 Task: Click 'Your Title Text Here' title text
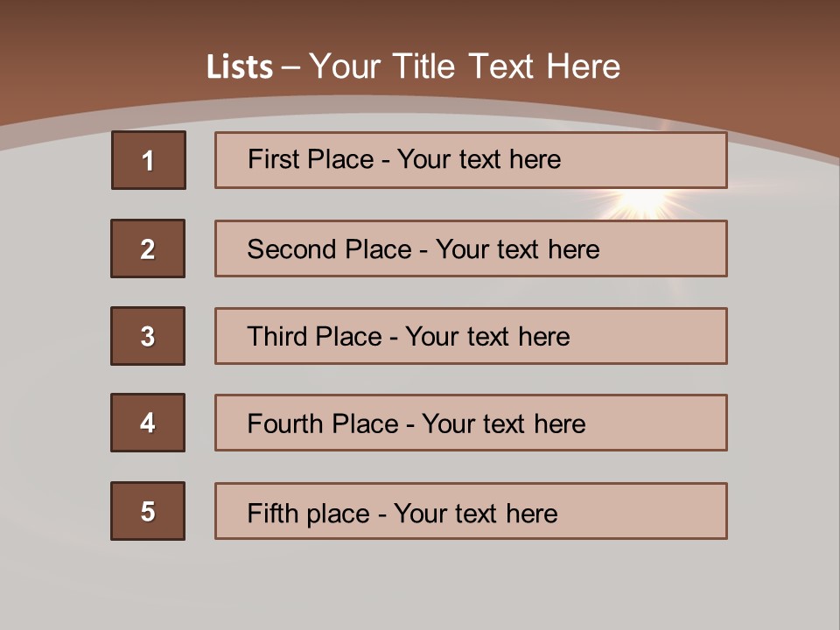point(465,66)
